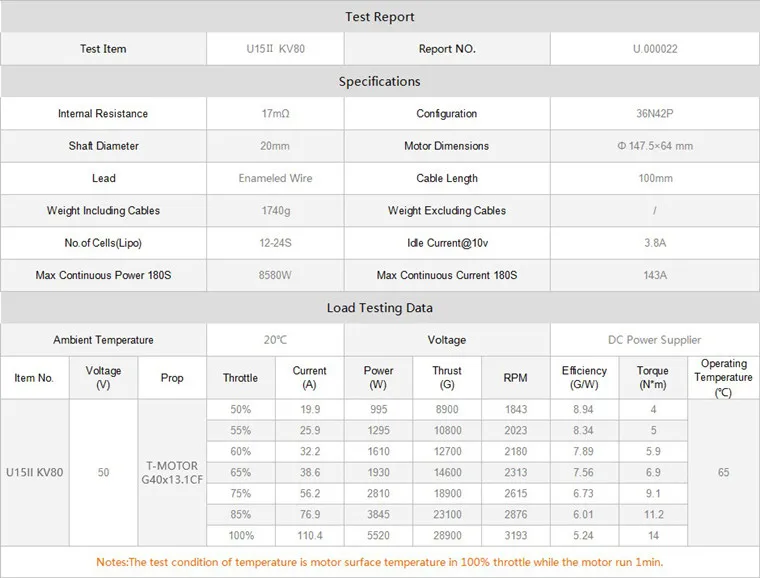Click the RPM value '3193'
Viewport: 760px width, 578px height.
click(x=516, y=535)
